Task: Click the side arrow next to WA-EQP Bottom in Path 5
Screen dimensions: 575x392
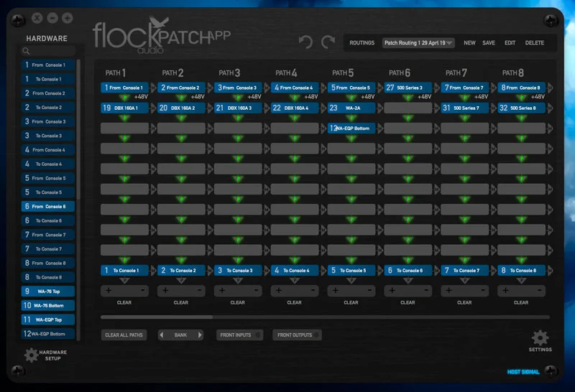Action: click(x=380, y=129)
